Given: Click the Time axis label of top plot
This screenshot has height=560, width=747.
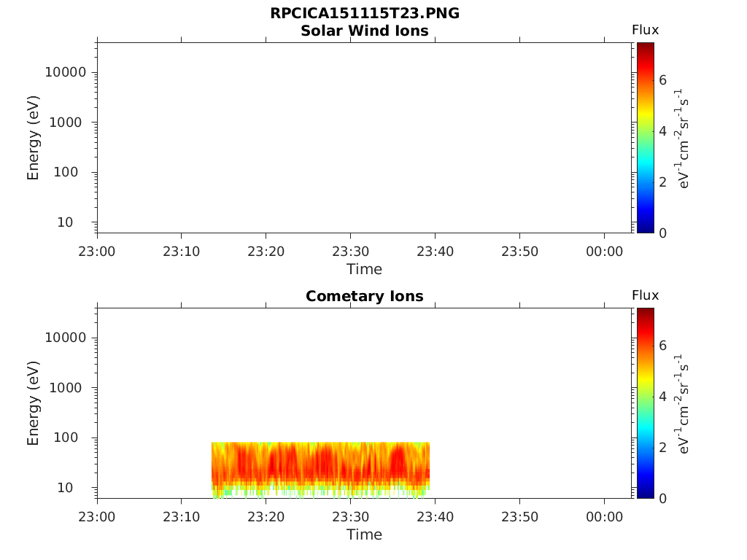Looking at the screenshot, I should click(365, 270).
